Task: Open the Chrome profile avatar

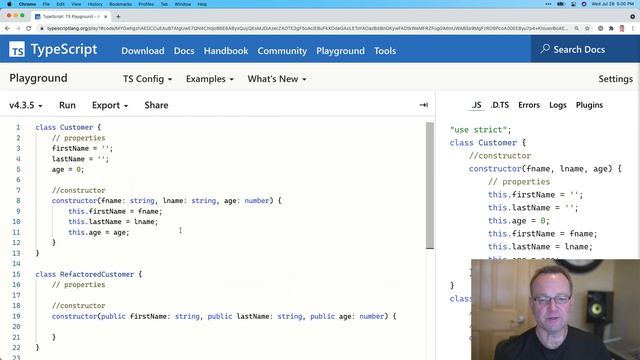Action: pyautogui.click(x=622, y=28)
